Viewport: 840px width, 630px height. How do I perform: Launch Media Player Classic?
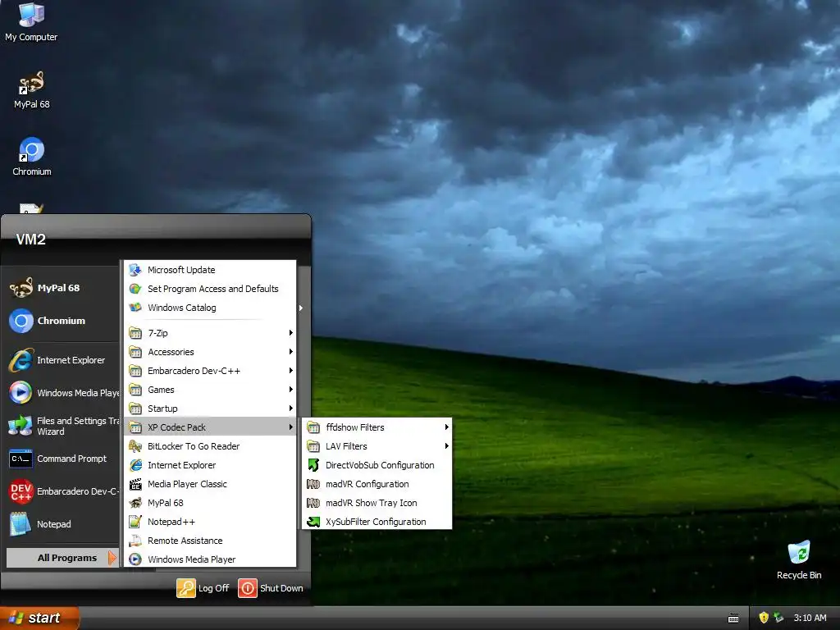[209, 484]
